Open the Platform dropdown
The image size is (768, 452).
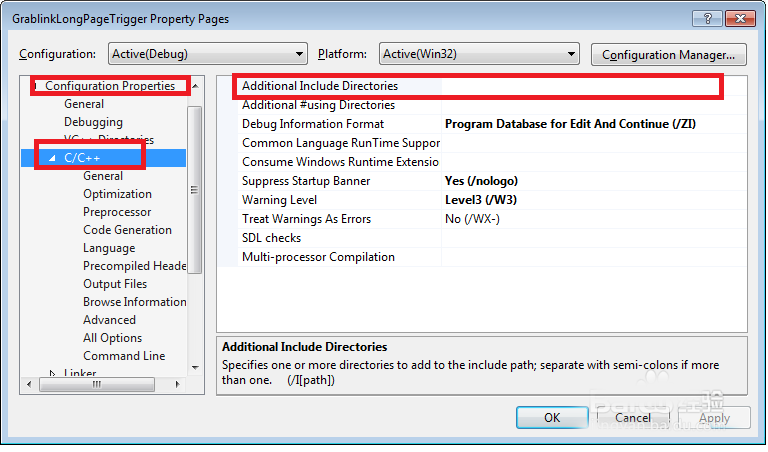(x=478, y=53)
